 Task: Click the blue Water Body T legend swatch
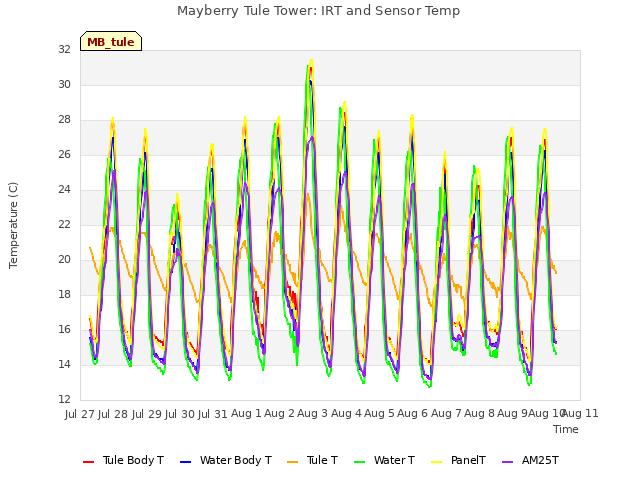[x=185, y=462]
